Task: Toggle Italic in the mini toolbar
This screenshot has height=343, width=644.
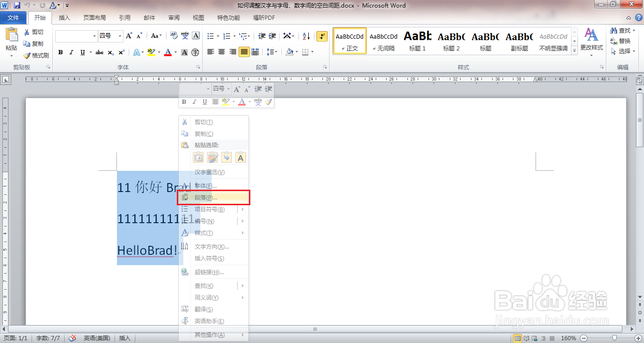Action: (x=194, y=101)
